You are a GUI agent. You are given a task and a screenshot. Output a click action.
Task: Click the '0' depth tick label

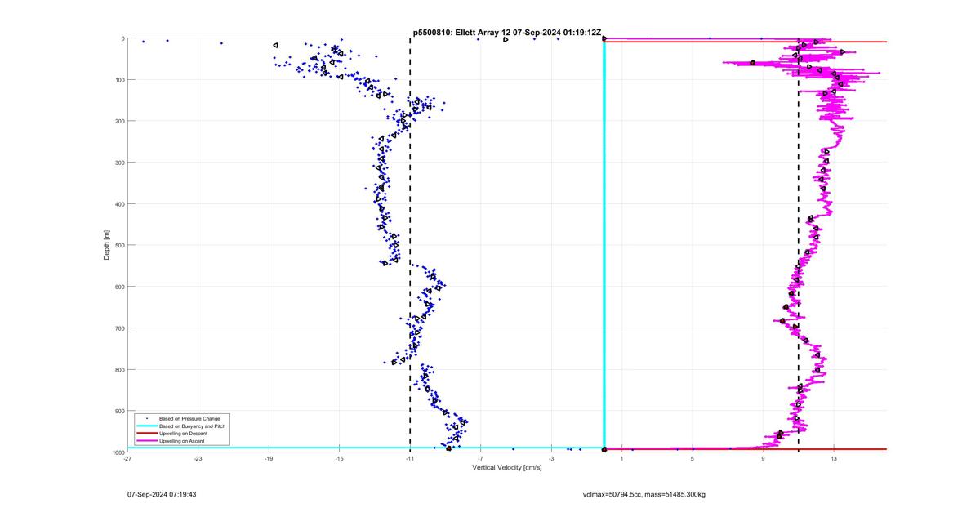(122, 38)
